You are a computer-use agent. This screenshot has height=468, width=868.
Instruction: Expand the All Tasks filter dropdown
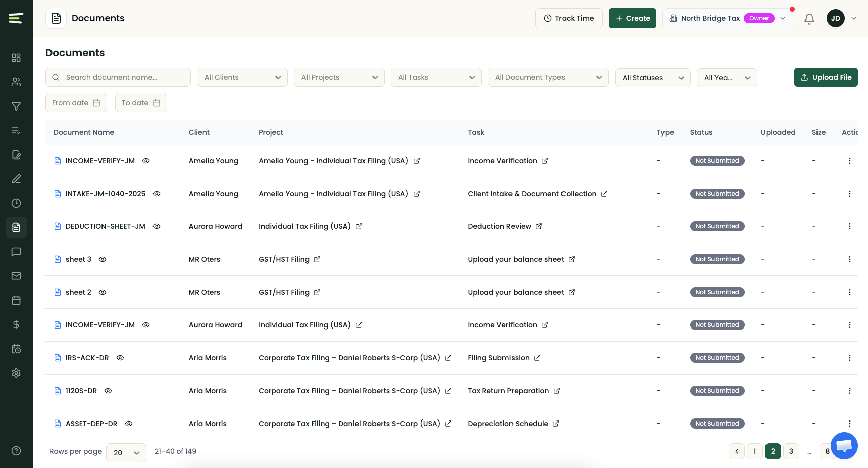436,77
